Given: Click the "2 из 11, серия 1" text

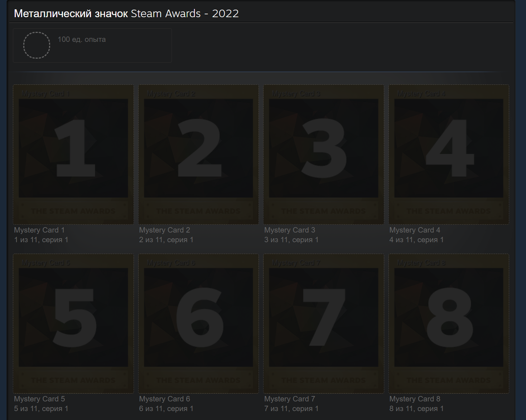Looking at the screenshot, I should [166, 240].
